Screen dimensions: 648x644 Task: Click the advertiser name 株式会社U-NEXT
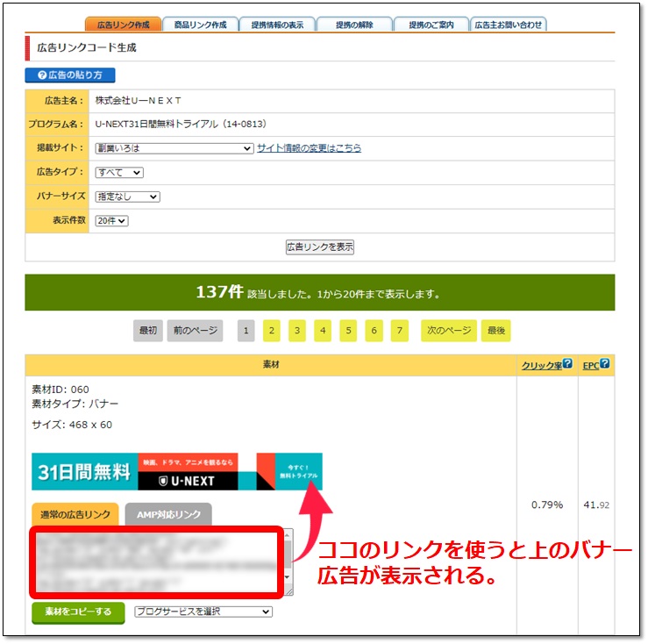[x=138, y=101]
